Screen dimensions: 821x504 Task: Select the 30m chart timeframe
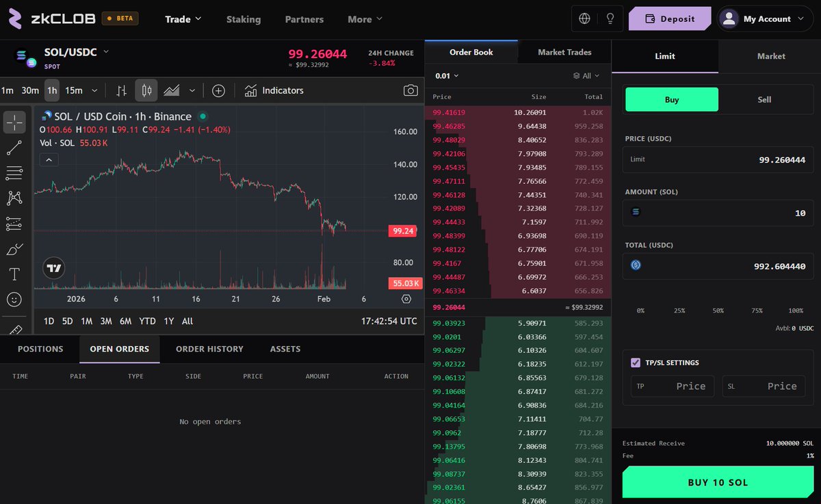coord(30,90)
